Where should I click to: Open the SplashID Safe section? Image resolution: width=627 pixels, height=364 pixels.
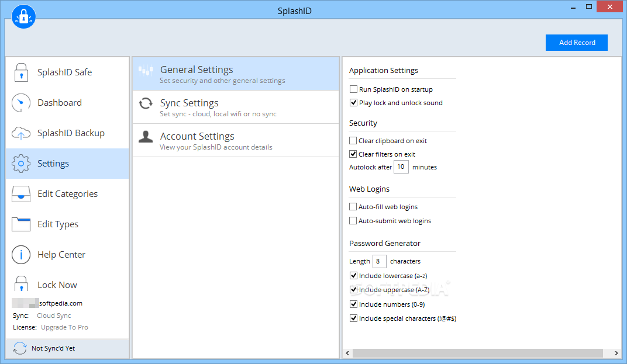pos(67,72)
